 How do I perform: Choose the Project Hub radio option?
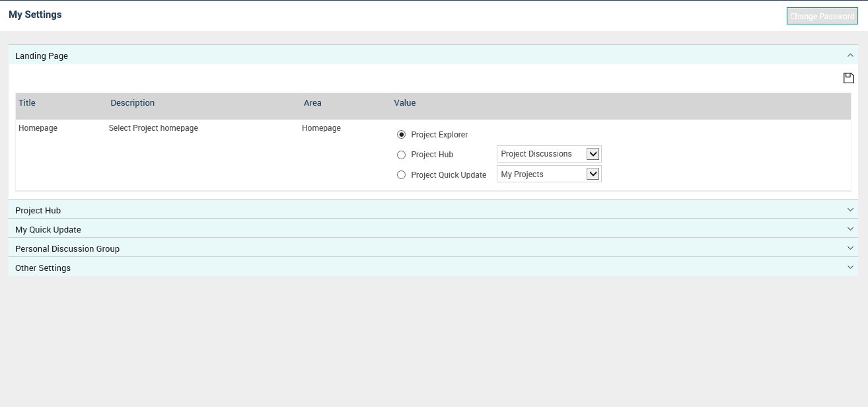pyautogui.click(x=402, y=155)
